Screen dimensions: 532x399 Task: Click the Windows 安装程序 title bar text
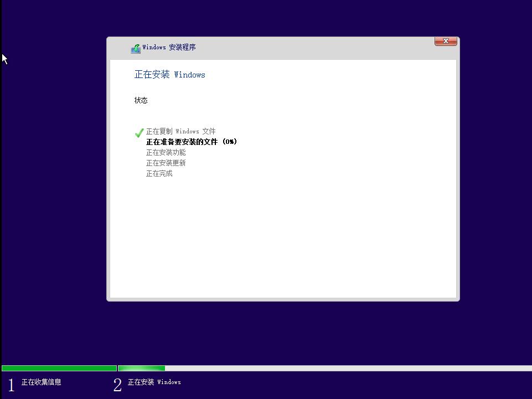point(170,48)
